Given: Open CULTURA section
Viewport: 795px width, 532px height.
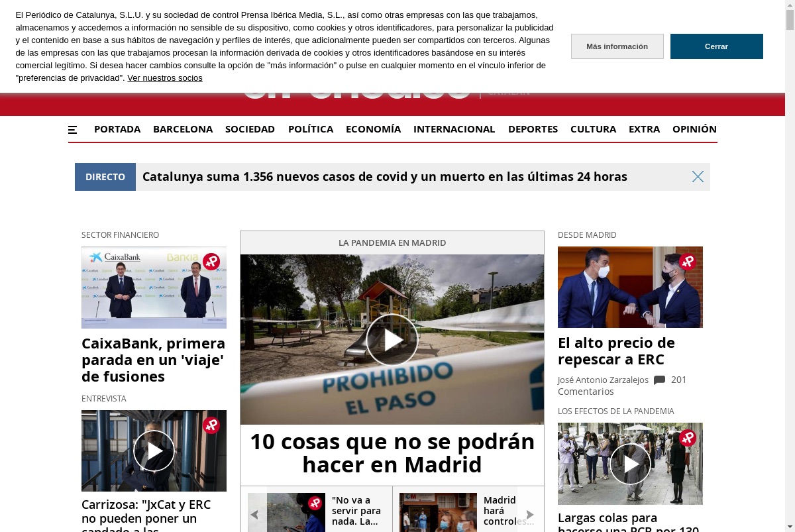Looking at the screenshot, I should pos(593,129).
